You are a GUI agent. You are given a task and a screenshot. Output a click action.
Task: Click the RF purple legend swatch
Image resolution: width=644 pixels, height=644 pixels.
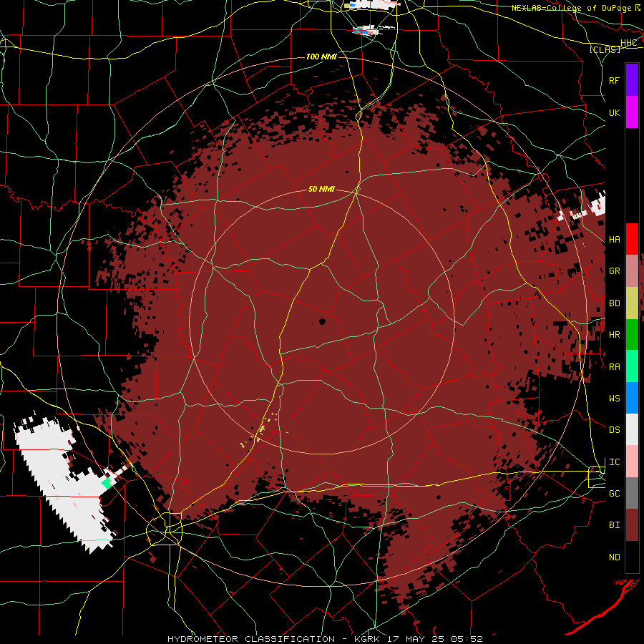(632, 80)
